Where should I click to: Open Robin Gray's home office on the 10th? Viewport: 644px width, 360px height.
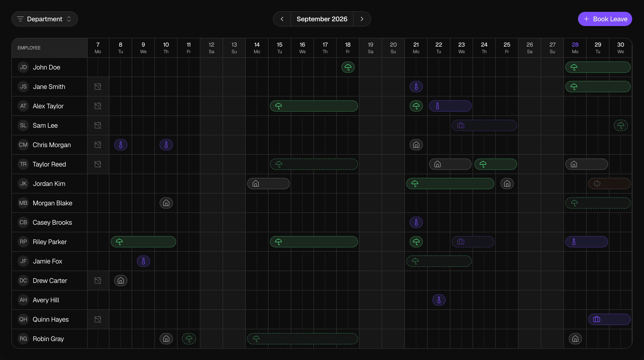(x=166, y=339)
